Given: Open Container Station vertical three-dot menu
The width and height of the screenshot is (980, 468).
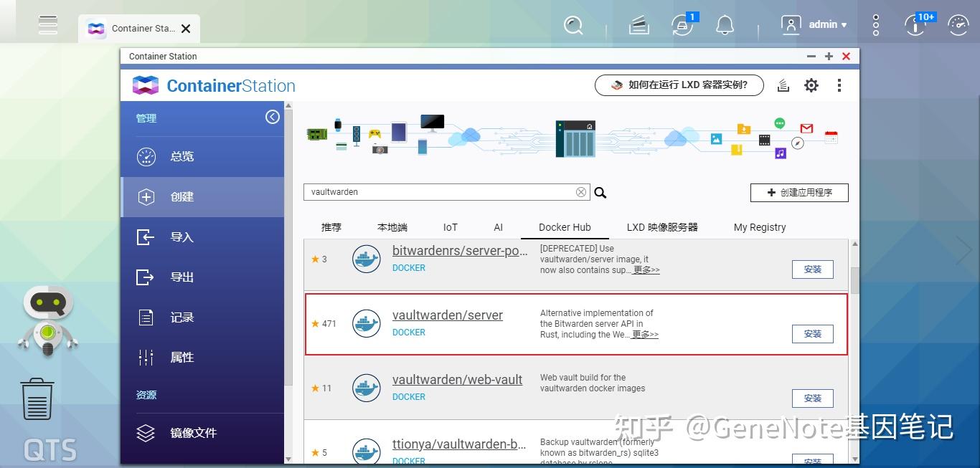Looking at the screenshot, I should [839, 85].
